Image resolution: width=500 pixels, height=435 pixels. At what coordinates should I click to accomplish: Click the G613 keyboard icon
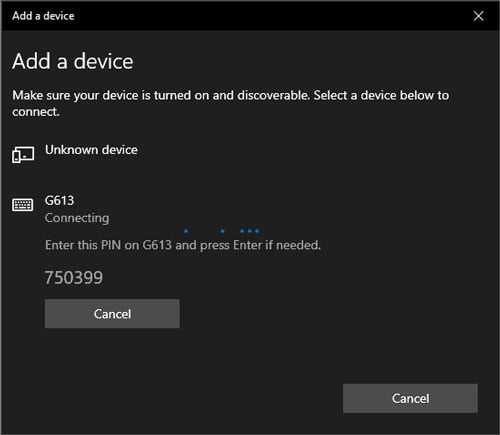23,205
